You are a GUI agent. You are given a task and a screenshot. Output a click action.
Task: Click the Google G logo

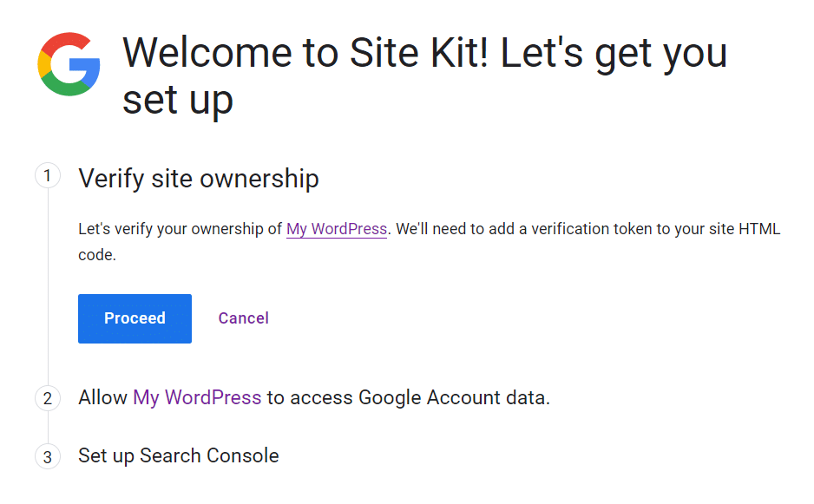[x=69, y=64]
